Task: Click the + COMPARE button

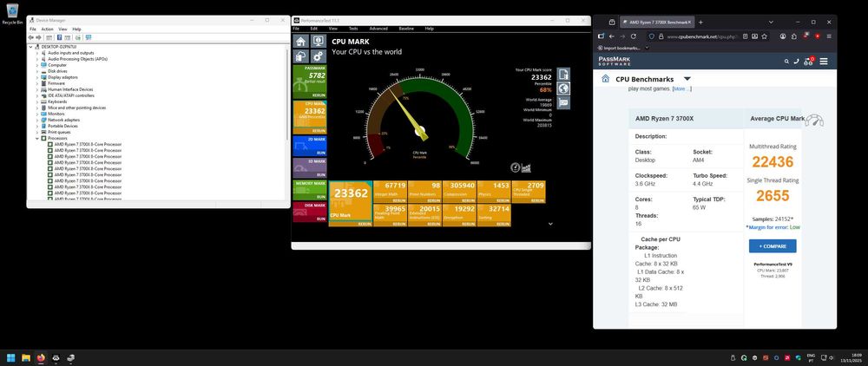Action: point(773,246)
